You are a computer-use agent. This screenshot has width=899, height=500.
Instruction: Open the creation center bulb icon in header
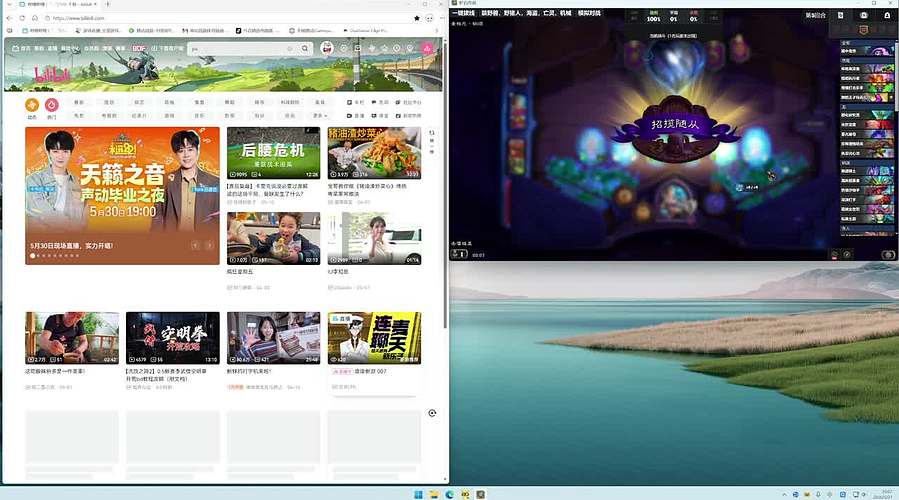point(410,49)
